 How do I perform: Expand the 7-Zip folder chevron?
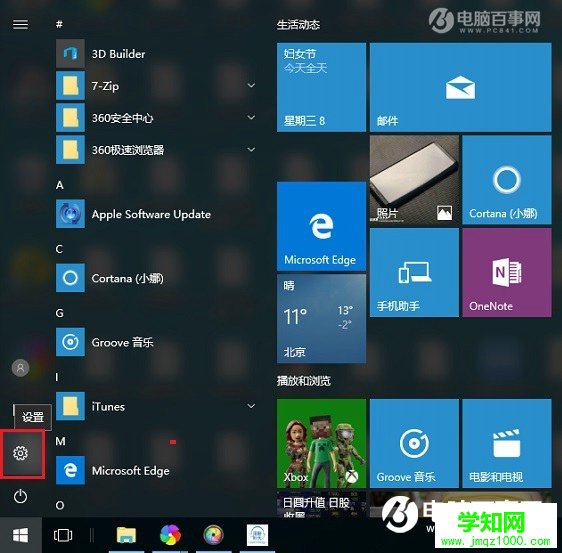[x=252, y=85]
